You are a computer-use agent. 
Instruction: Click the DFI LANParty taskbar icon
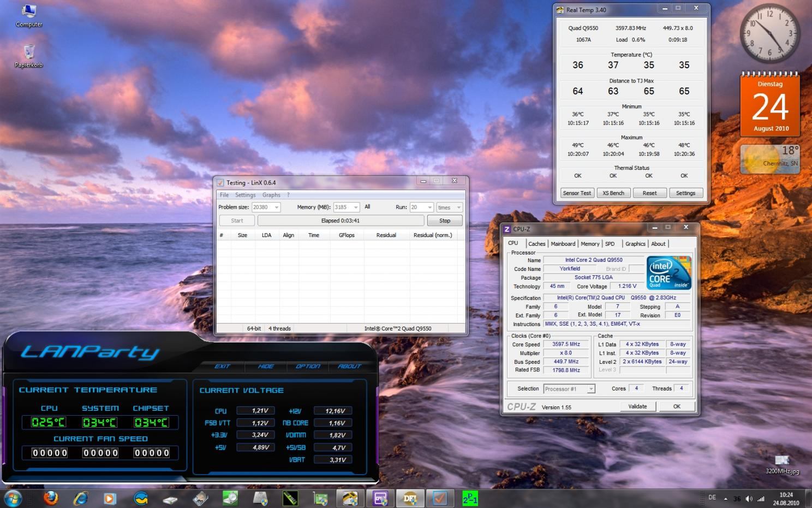[x=410, y=498]
